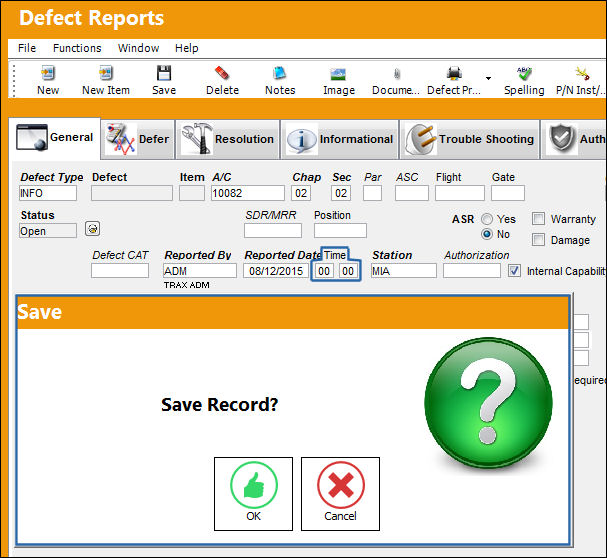The width and height of the screenshot is (607, 558).
Task: Click the New toolbar icon
Action: [x=48, y=73]
